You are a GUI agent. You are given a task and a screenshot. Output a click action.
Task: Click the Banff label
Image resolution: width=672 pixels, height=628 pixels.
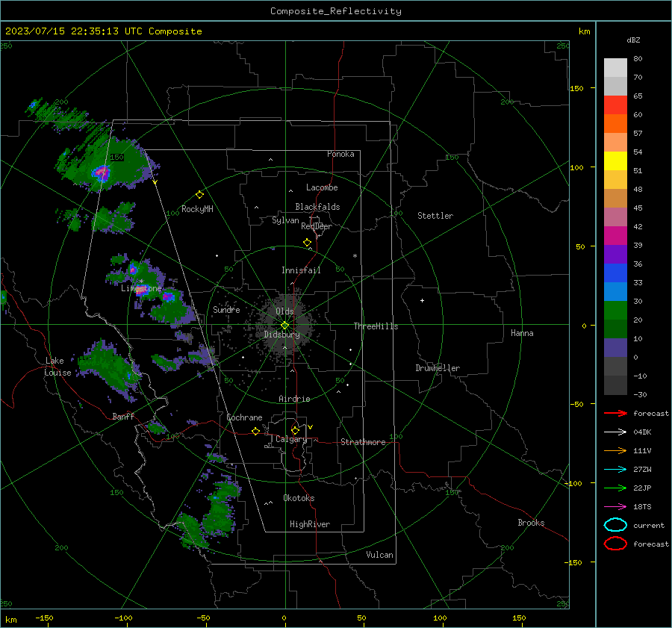point(123,416)
